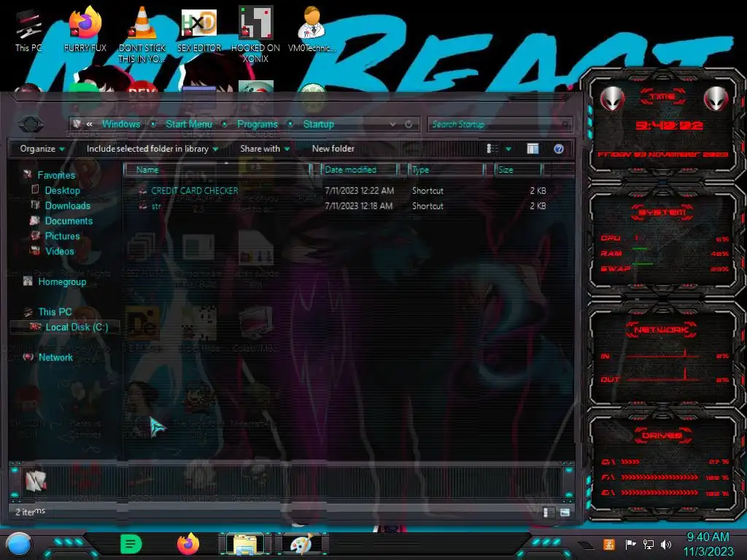Select Homegroup in the navigation pane
Image resolution: width=747 pixels, height=560 pixels.
(62, 282)
